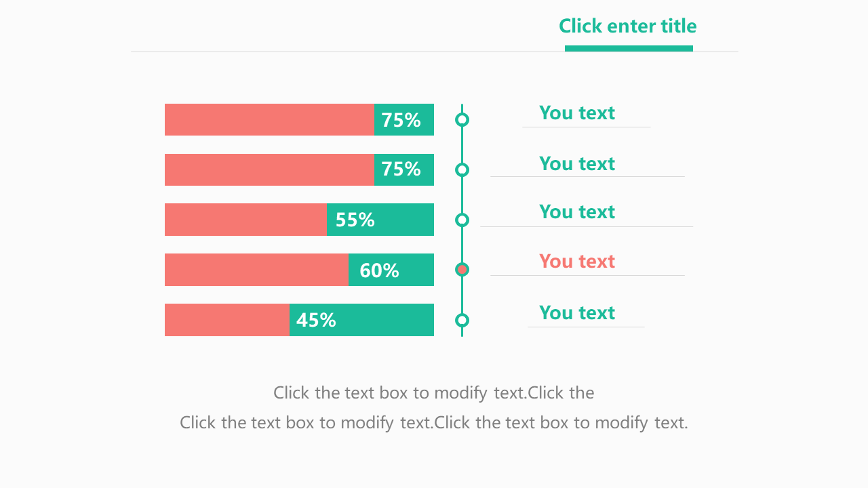
Task: Select the green underline beneath the title
Action: (629, 48)
